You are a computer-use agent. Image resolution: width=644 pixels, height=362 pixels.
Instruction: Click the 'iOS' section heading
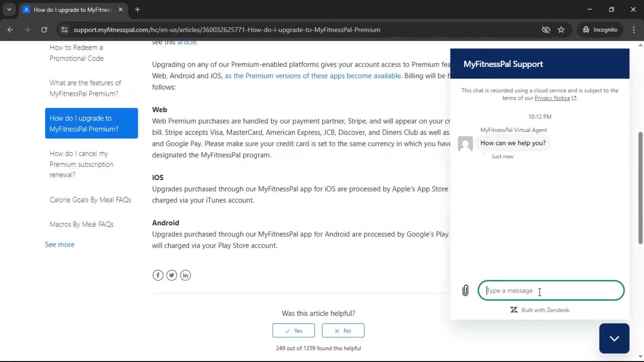pos(158,178)
